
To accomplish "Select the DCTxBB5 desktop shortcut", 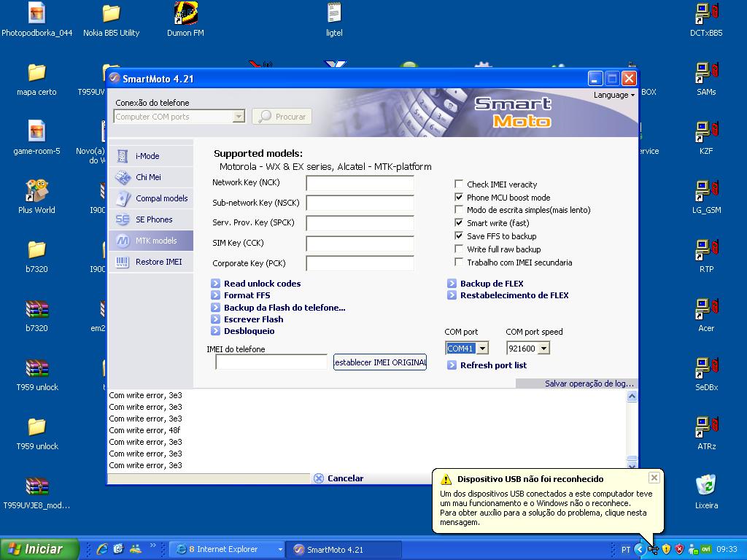I will [706, 20].
